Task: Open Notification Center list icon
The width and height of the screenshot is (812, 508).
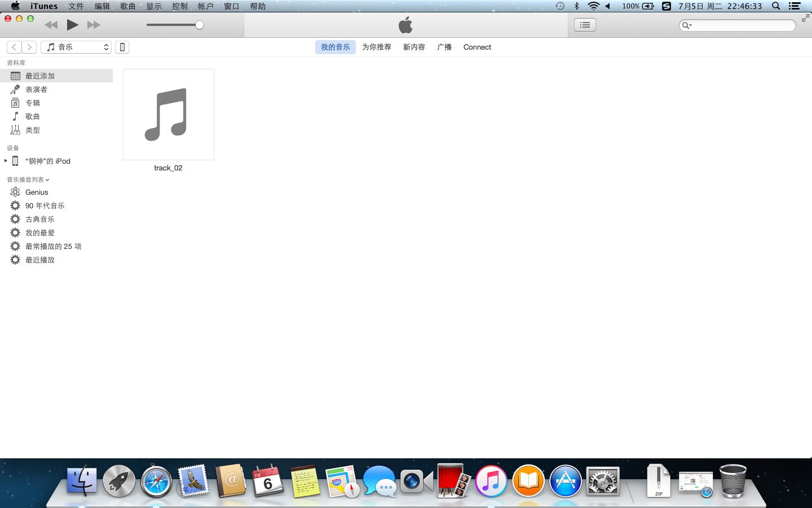Action: click(x=795, y=6)
